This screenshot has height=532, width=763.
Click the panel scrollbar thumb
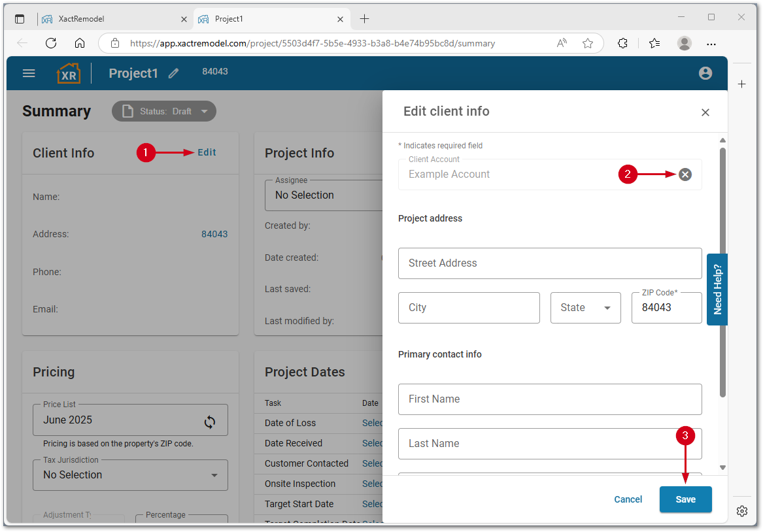tap(722, 273)
